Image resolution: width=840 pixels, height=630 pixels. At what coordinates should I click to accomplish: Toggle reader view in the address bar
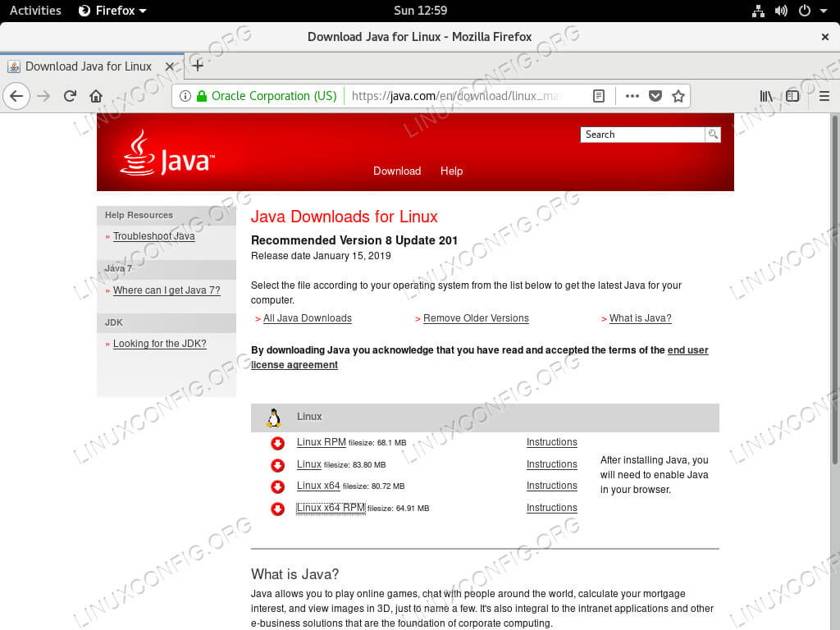[x=599, y=97]
